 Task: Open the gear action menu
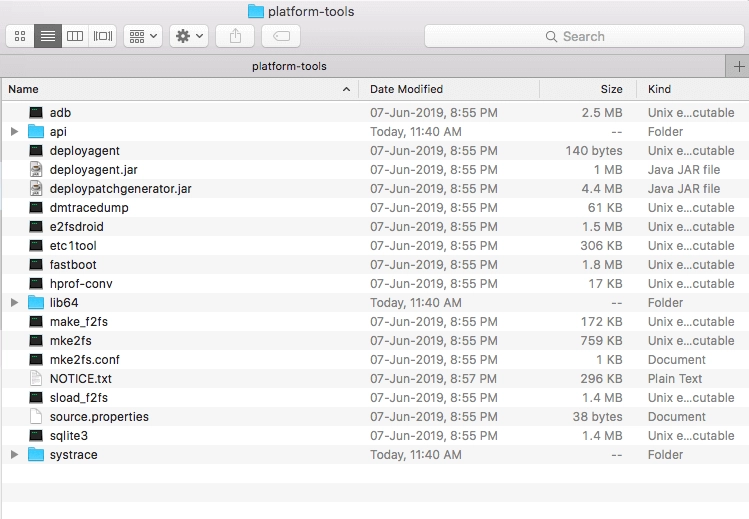click(189, 36)
